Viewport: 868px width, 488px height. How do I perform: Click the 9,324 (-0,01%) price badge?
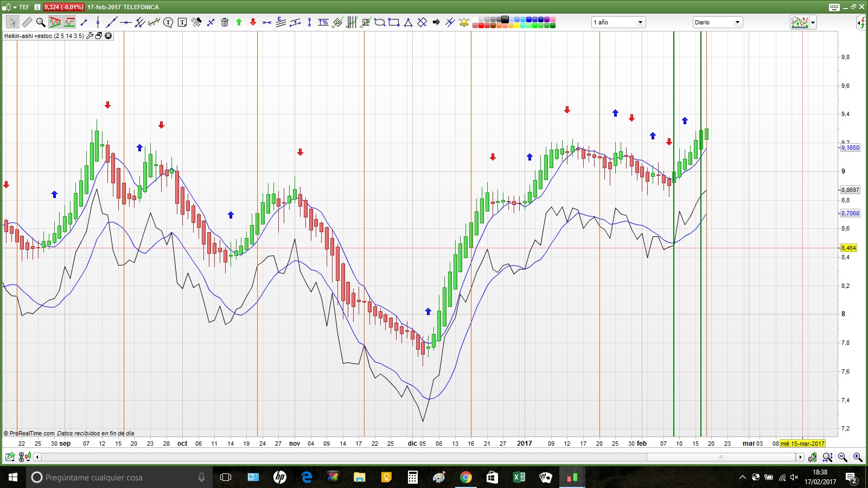63,7
